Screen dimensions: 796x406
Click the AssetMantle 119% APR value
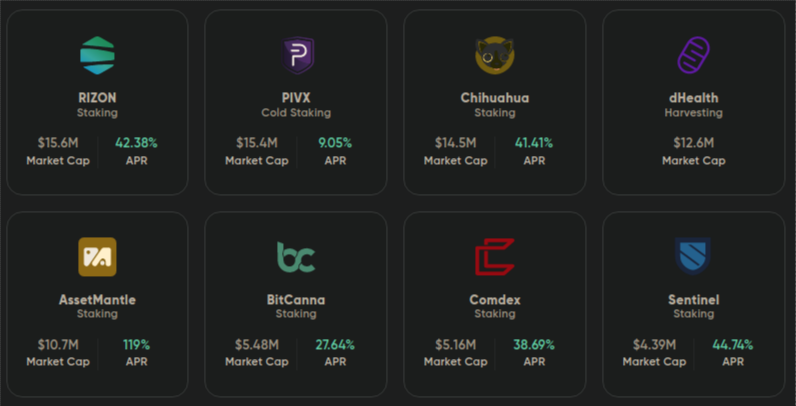(137, 345)
